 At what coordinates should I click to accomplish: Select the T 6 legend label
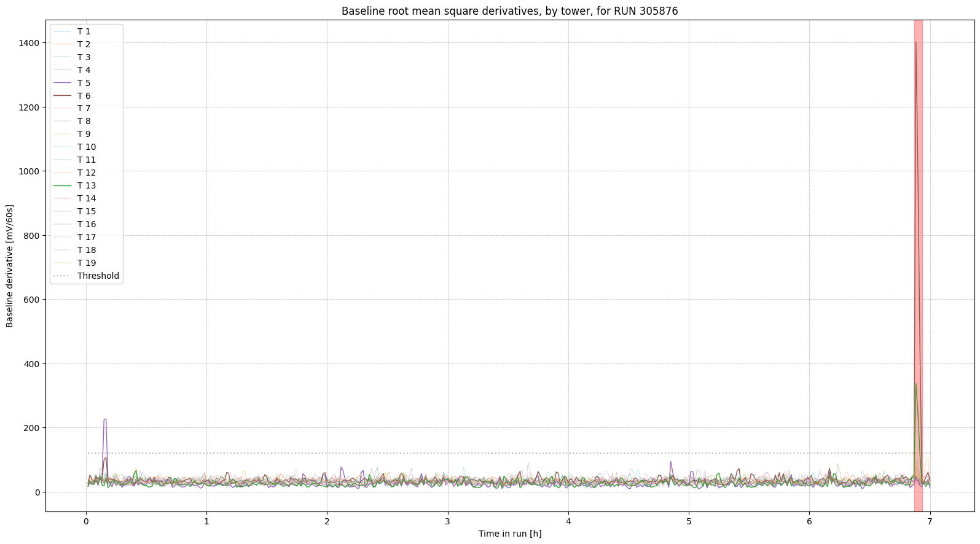84,96
